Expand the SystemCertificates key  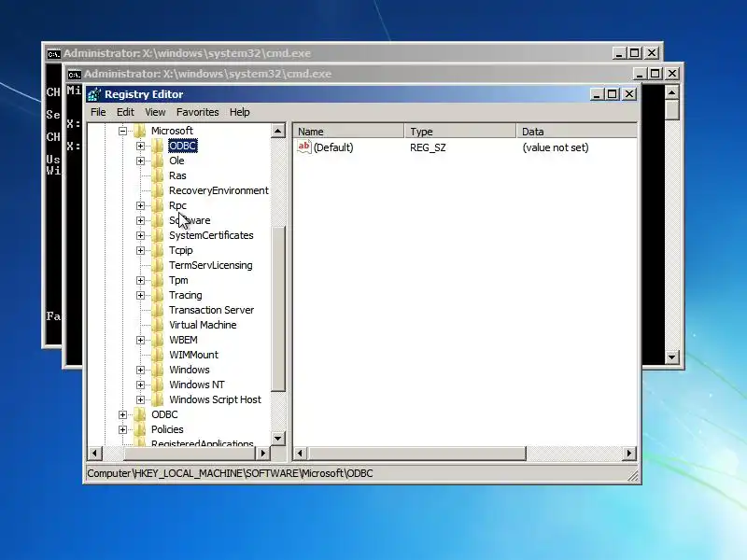point(141,235)
